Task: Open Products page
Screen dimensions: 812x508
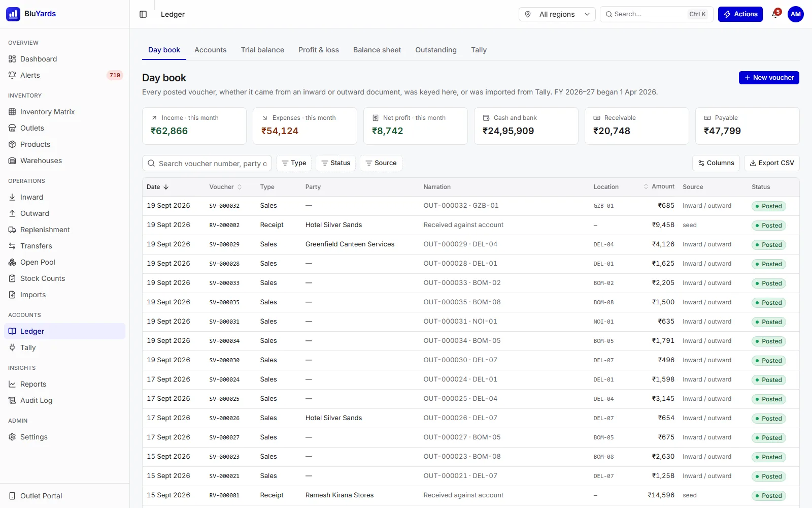Action: [x=64, y=144]
